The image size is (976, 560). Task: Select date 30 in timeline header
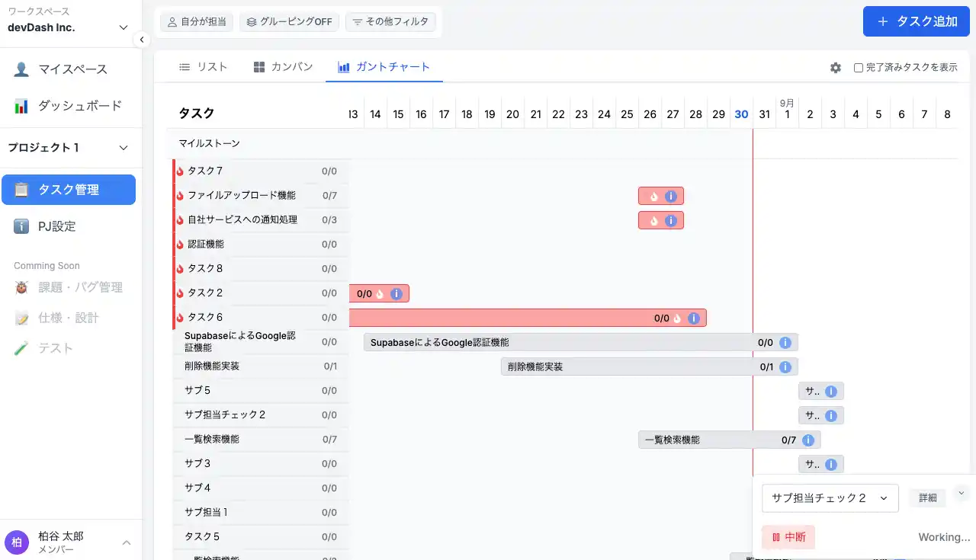pos(741,114)
